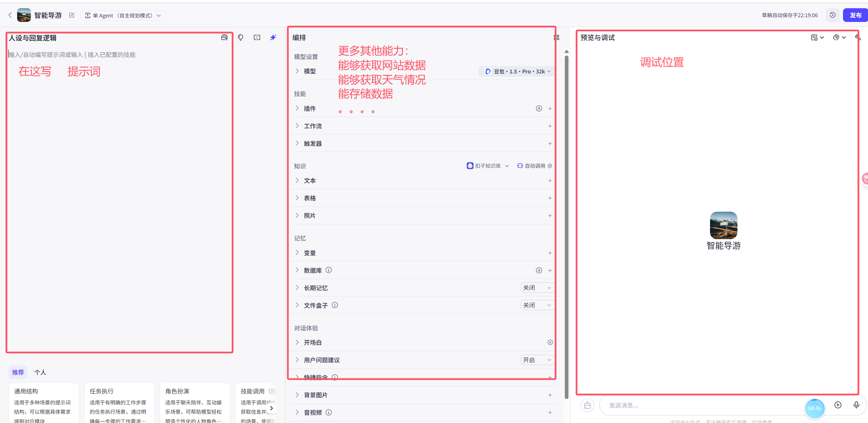
Task: Select the 推荐 tab
Action: point(18,372)
